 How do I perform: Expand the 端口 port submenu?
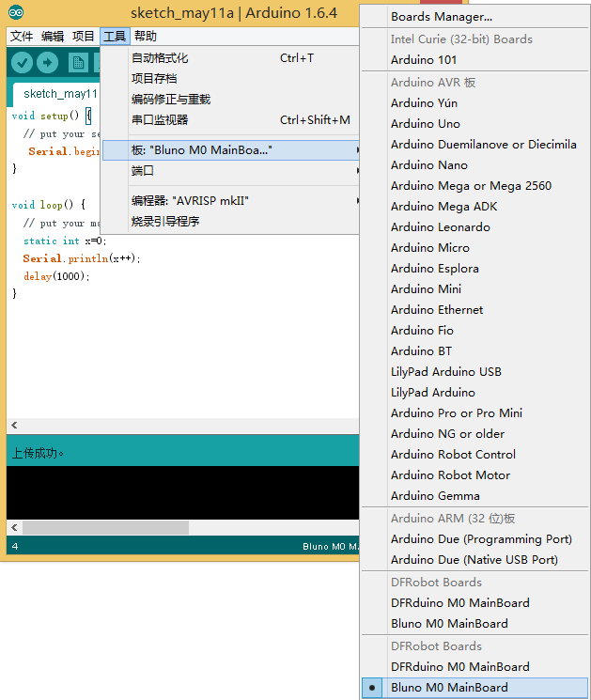(231, 170)
